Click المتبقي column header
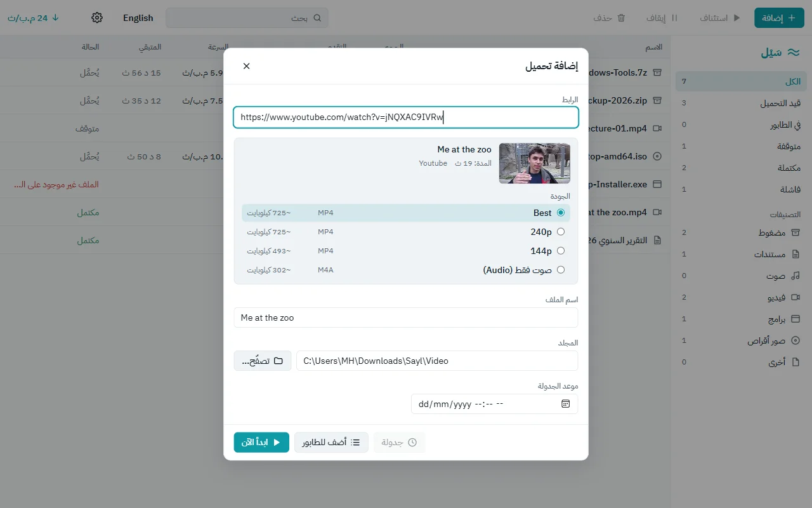Viewport: 812px width, 508px height. click(x=150, y=47)
